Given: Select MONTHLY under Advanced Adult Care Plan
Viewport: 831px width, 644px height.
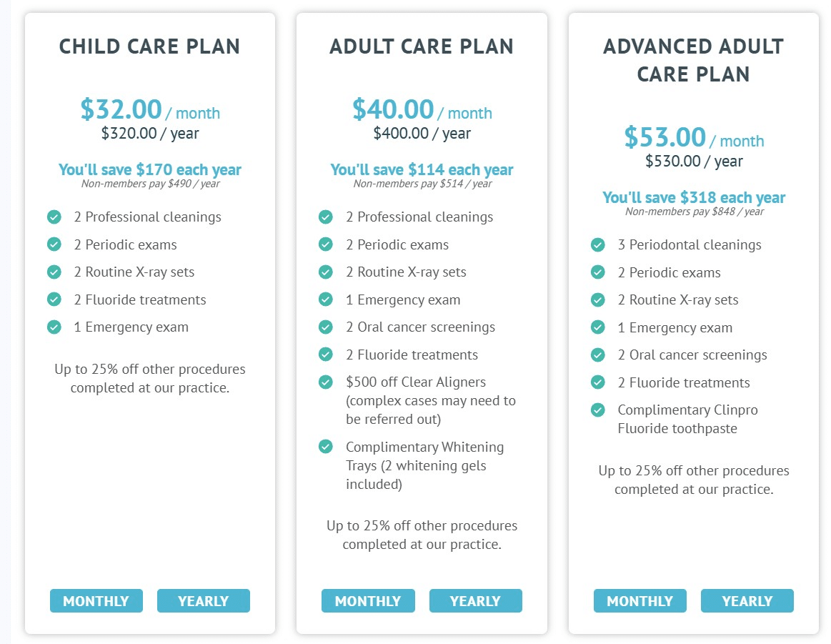Looking at the screenshot, I should [x=640, y=601].
